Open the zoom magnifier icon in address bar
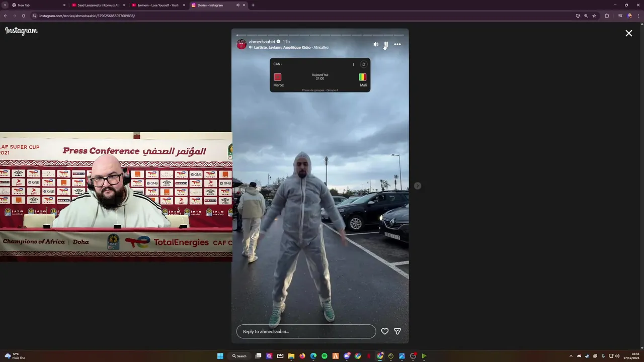Image resolution: width=644 pixels, height=362 pixels. 586,16
